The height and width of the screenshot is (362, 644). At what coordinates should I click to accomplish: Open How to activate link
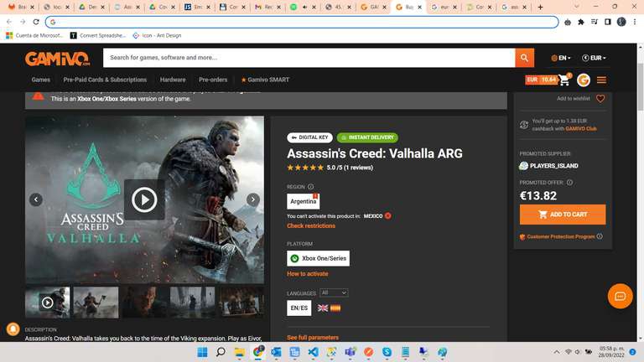(307, 274)
